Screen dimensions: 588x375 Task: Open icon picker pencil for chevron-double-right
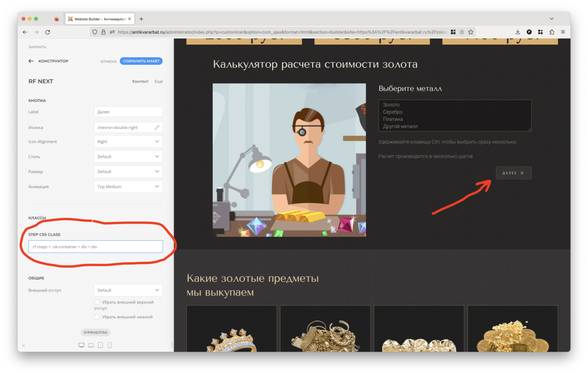[157, 127]
